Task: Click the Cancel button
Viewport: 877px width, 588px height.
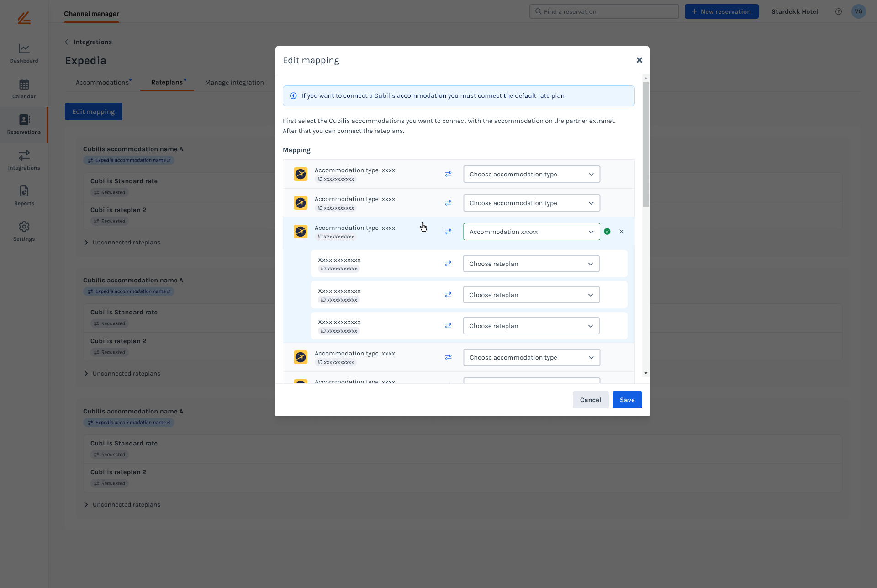Action: tap(590, 400)
